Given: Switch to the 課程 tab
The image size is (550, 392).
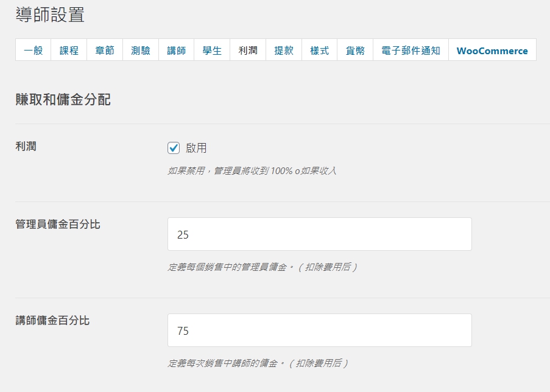Looking at the screenshot, I should [x=69, y=50].
